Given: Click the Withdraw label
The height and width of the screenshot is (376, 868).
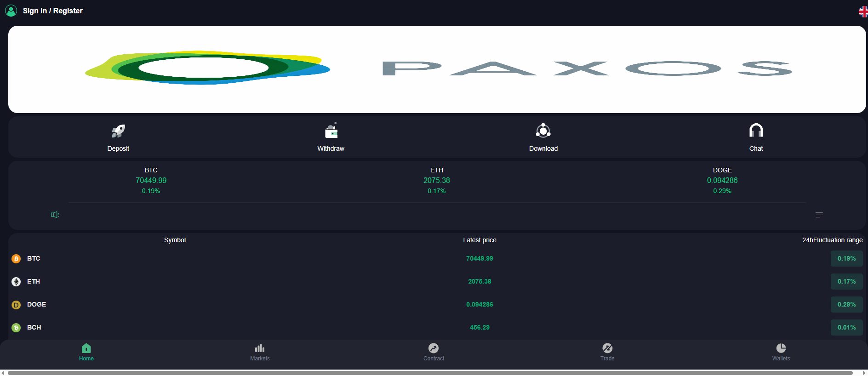Looking at the screenshot, I should 331,148.
